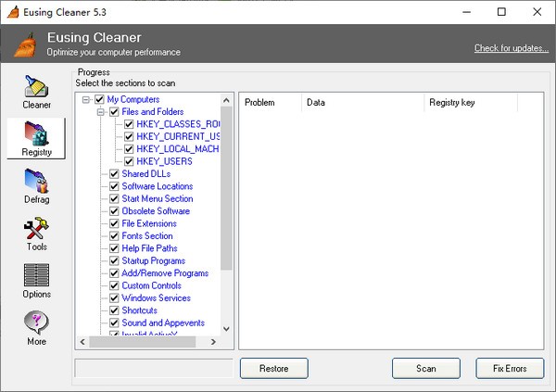Sort by the Problem column header

(x=271, y=103)
